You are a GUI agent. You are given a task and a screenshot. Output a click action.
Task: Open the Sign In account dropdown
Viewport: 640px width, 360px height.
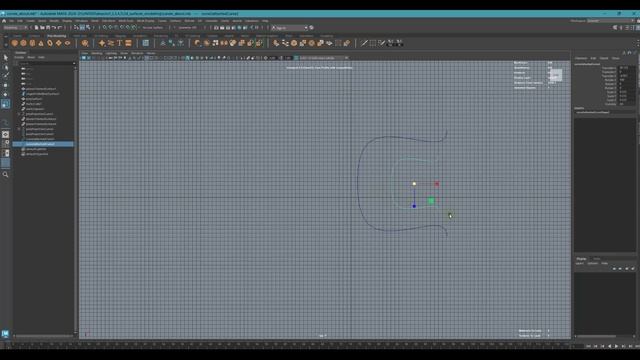point(289,28)
